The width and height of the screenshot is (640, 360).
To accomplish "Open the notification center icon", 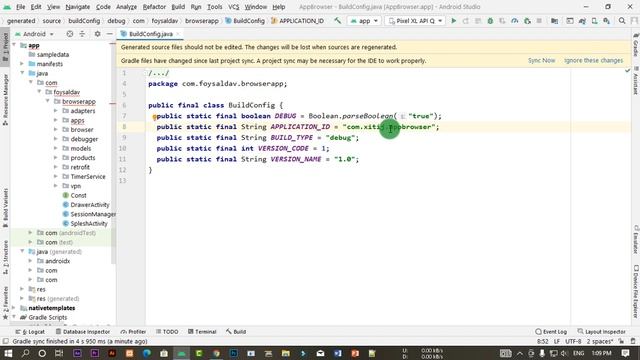I will [625, 353].
